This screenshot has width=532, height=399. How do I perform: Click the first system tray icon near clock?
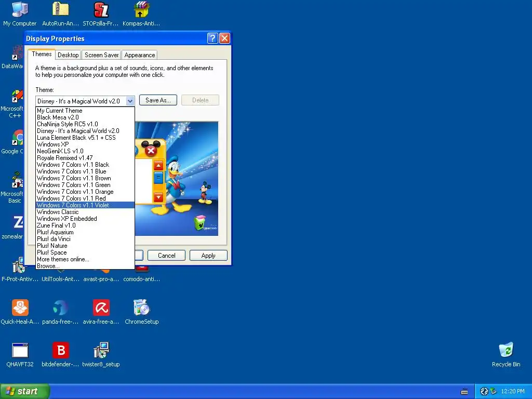[484, 391]
